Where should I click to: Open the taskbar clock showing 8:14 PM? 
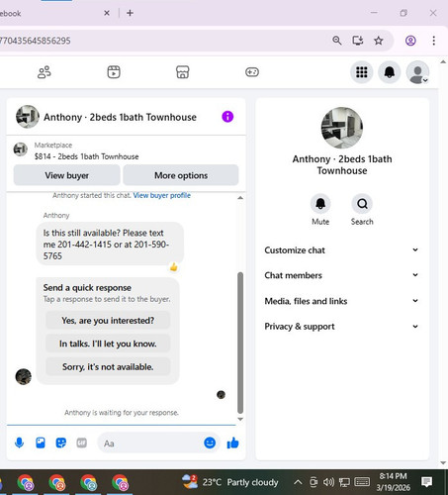(x=393, y=482)
